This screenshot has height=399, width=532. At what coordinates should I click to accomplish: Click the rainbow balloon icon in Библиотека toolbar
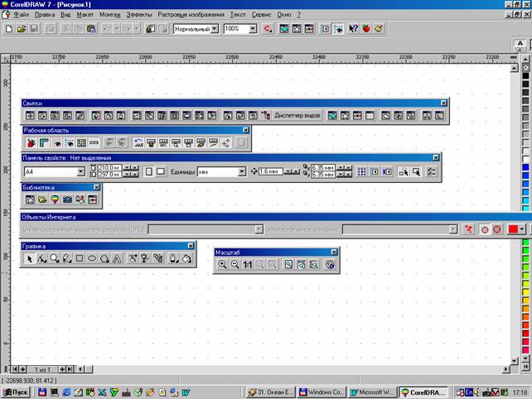click(55, 199)
